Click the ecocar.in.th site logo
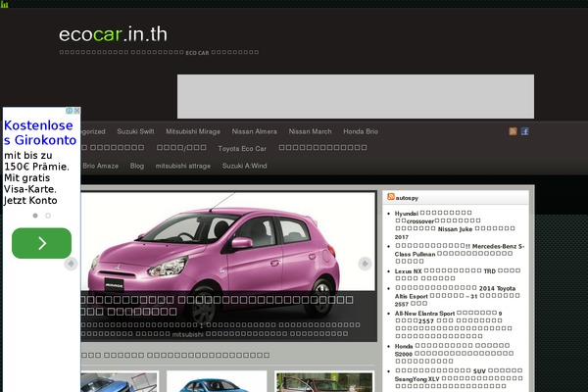Screen dimensions: 588x392 pos(113,34)
